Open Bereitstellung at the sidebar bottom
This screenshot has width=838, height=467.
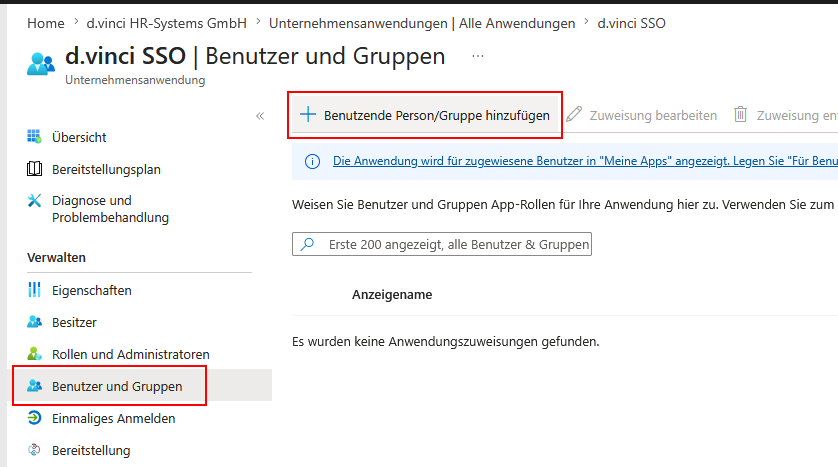click(x=91, y=450)
